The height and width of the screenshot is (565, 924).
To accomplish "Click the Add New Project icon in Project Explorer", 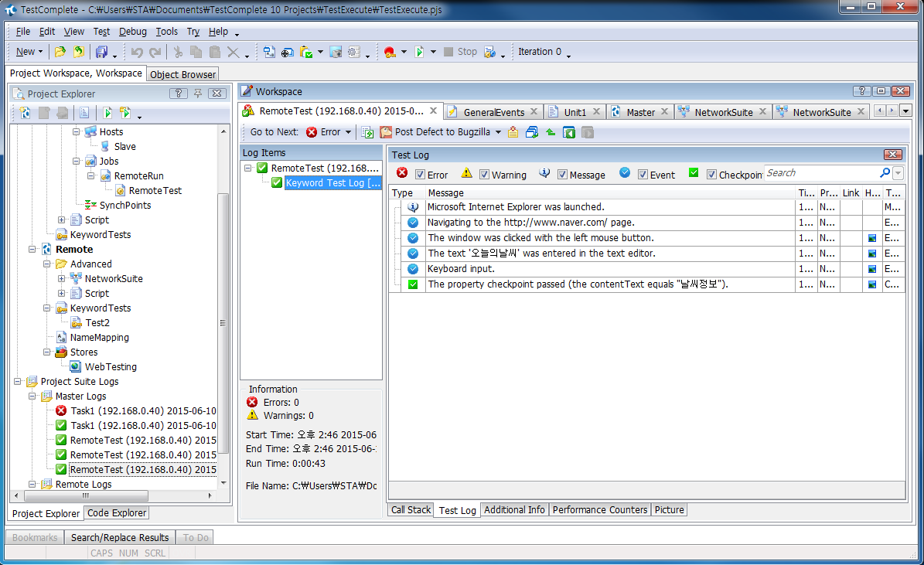I will (x=26, y=113).
